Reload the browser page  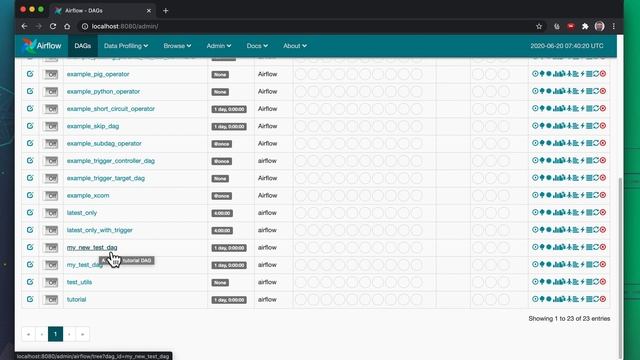tap(53, 26)
